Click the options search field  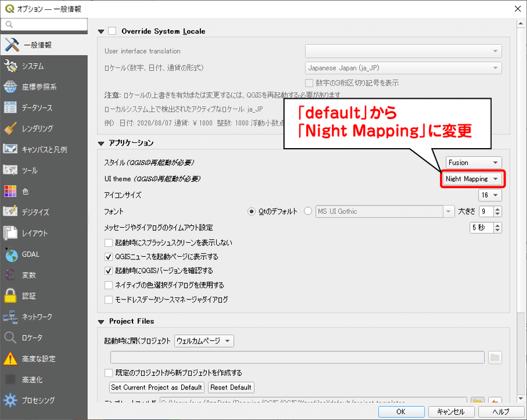[44, 24]
